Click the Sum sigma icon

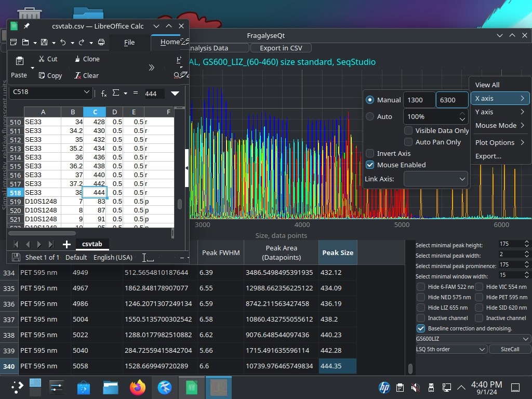[x=116, y=92]
